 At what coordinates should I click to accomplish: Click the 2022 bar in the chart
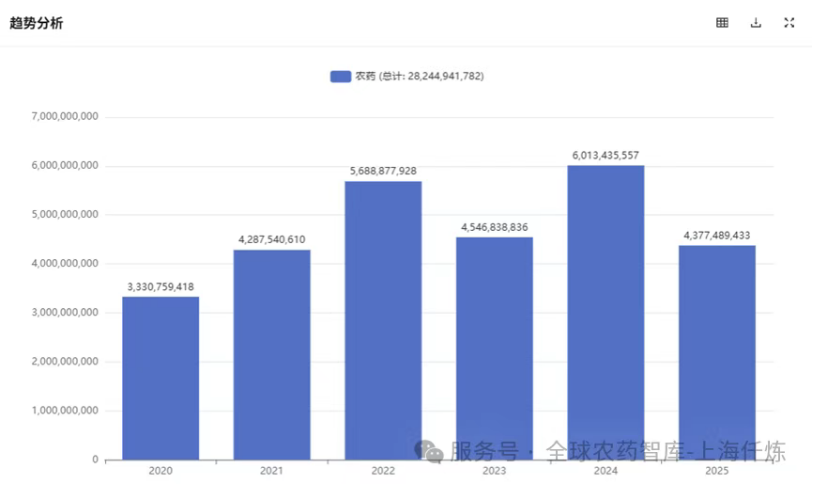point(383,320)
